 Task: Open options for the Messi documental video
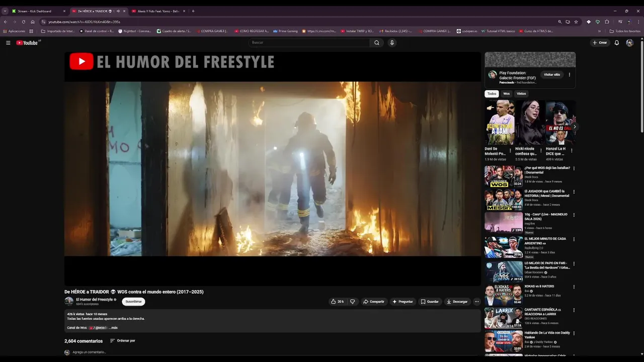pos(574,192)
